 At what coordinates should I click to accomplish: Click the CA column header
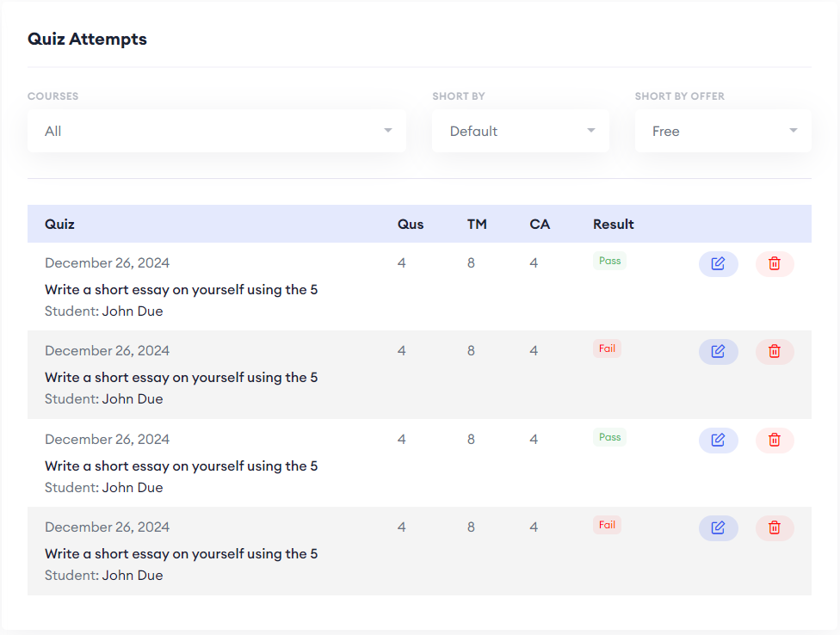pyautogui.click(x=540, y=224)
